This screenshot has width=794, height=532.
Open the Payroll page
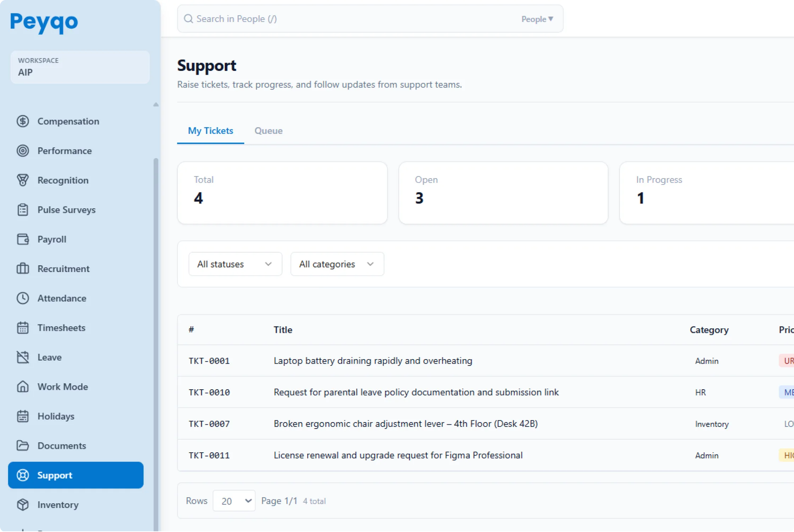[x=76, y=239]
